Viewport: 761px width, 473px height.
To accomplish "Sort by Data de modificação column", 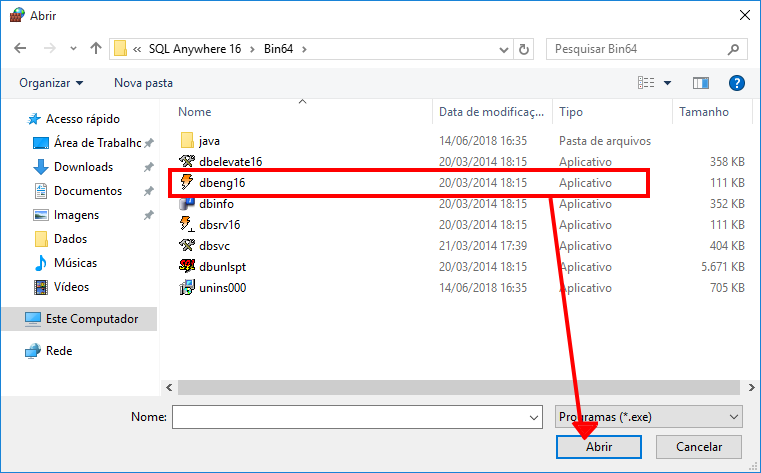I will [491, 112].
